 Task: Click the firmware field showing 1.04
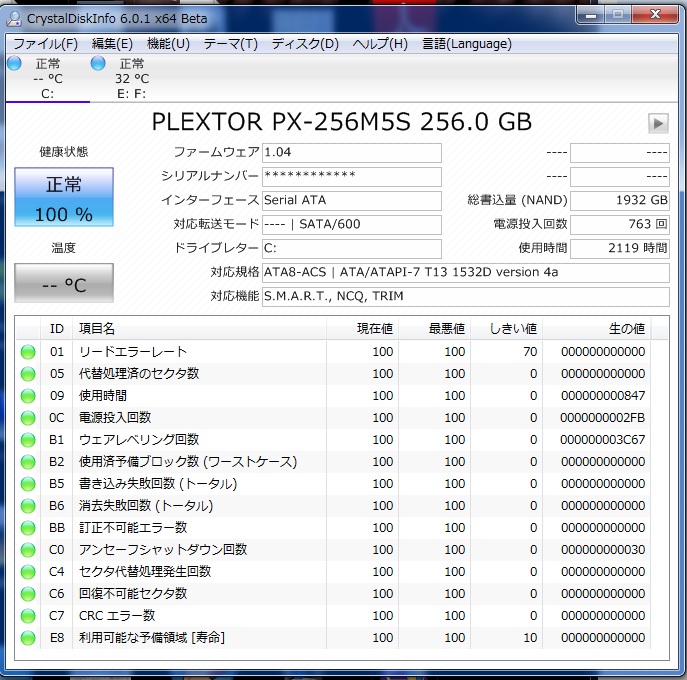pos(352,152)
